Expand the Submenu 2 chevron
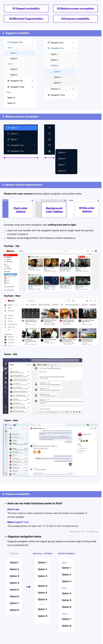This screenshot has width=103, height=644. point(73,89)
